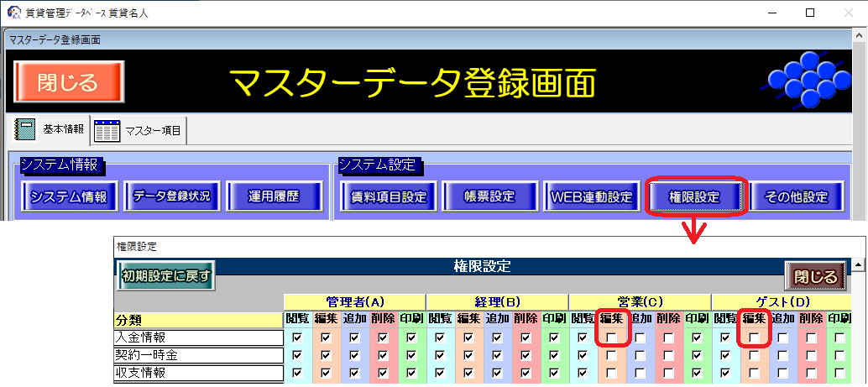Open 賃料項目設定
This screenshot has height=387, width=868.
(x=389, y=197)
